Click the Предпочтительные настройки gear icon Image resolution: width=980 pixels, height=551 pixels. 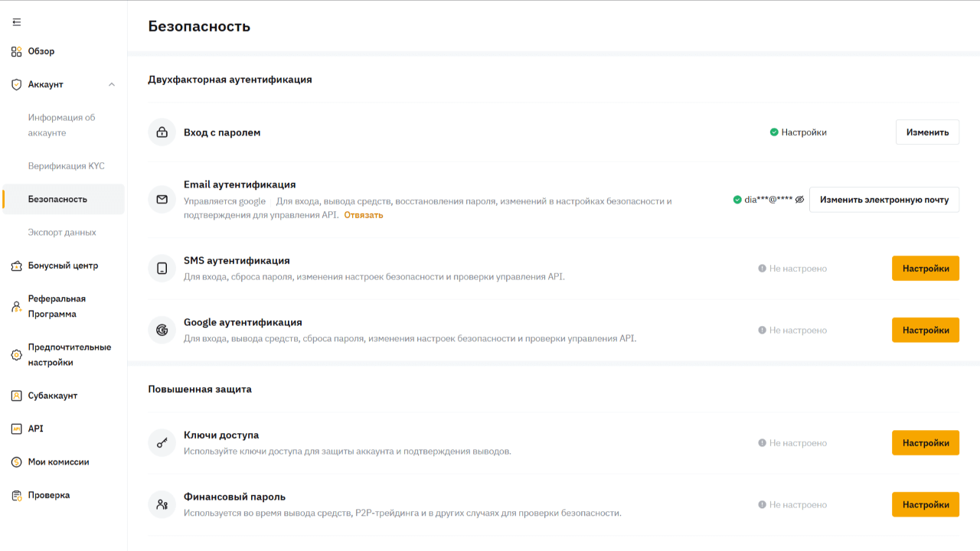tap(17, 355)
